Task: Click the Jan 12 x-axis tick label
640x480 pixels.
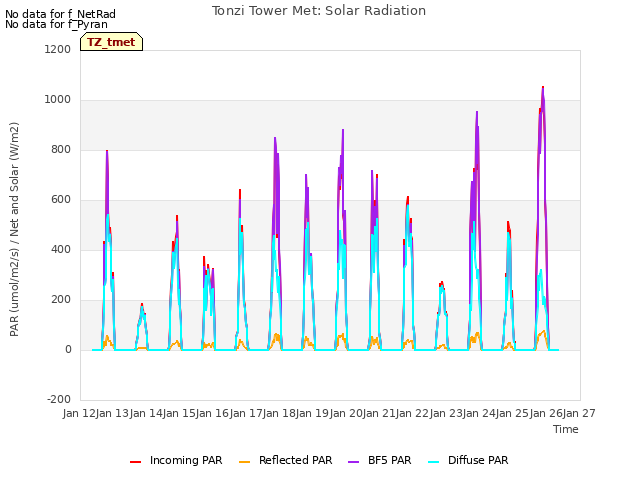Action: tap(79, 413)
